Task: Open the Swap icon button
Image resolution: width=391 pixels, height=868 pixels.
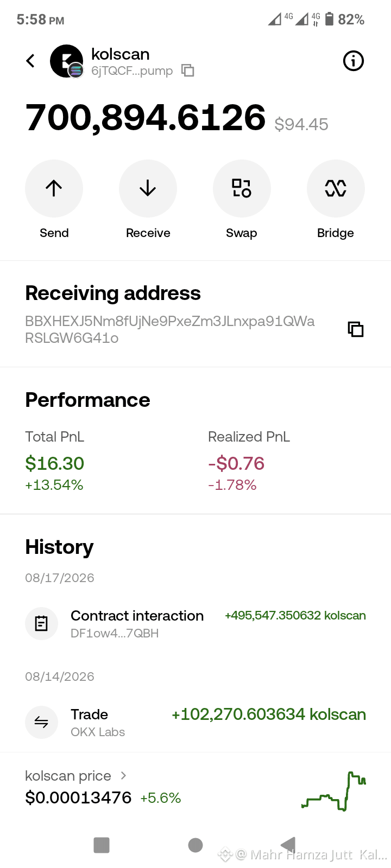Action: tap(242, 188)
